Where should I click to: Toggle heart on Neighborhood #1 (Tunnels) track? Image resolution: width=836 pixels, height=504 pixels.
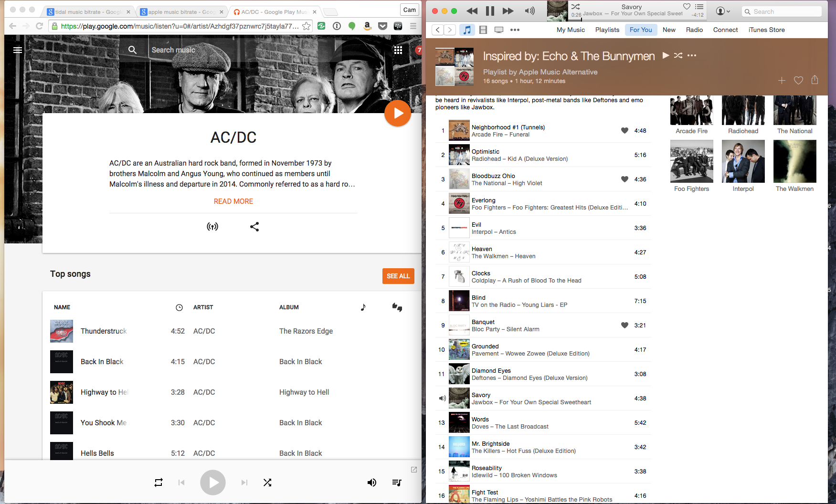[x=624, y=131]
